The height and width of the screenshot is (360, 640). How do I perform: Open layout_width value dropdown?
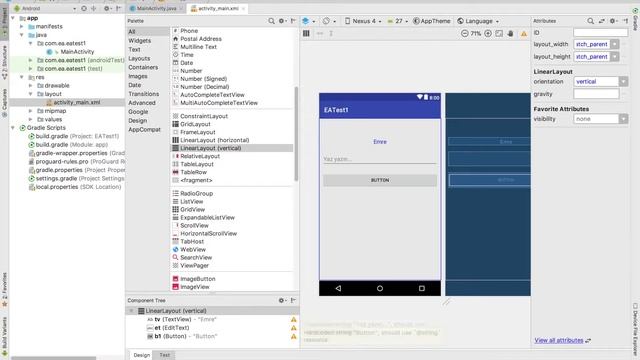(x=615, y=44)
